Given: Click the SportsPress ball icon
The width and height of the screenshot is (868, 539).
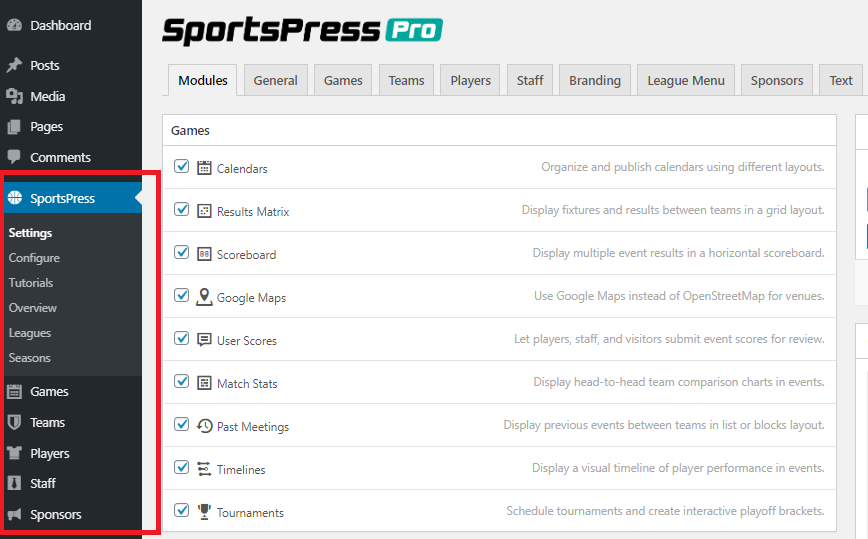Looking at the screenshot, I should click(x=15, y=198).
